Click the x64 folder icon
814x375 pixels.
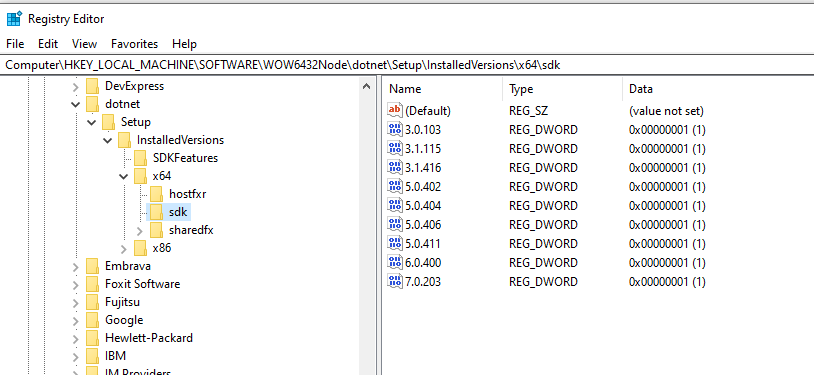click(x=141, y=176)
